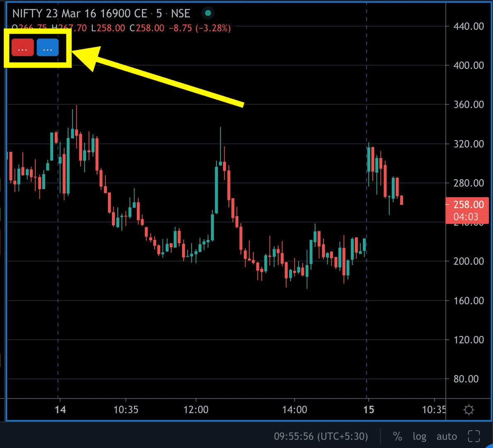493x448 pixels.
Task: Click the 12:00 time axis label
Action: point(196,409)
